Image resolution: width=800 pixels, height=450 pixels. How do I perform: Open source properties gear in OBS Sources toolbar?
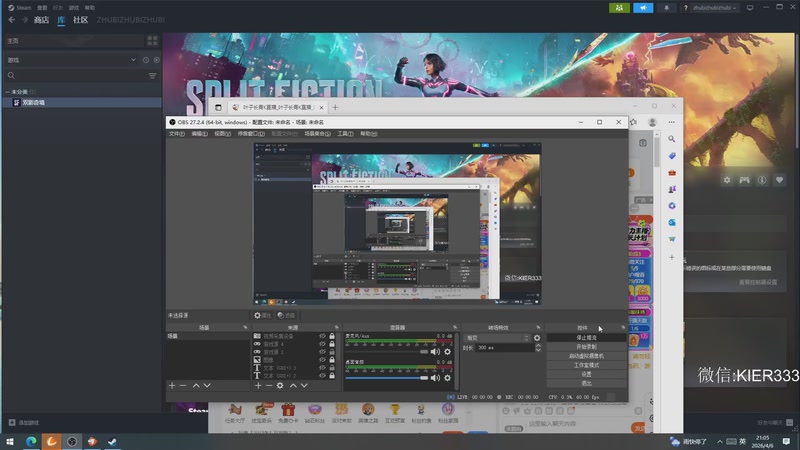[280, 386]
